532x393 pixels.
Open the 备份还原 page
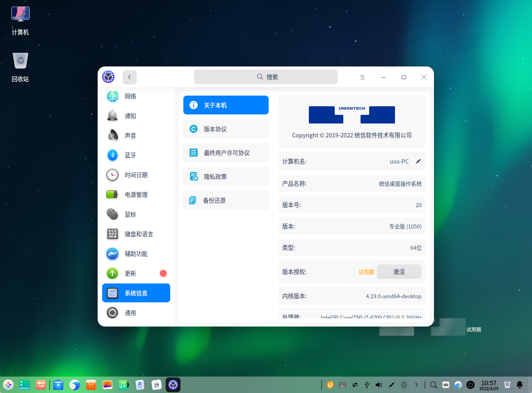point(226,200)
